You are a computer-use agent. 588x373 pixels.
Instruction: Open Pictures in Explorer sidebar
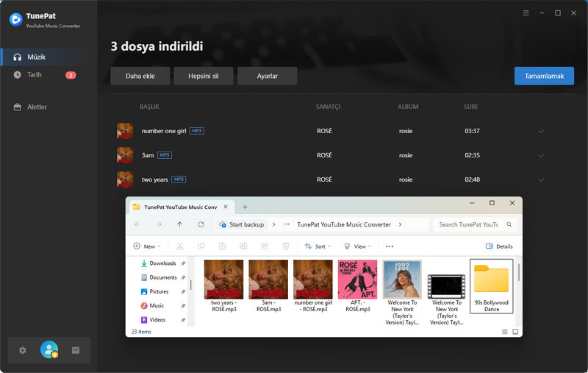159,291
